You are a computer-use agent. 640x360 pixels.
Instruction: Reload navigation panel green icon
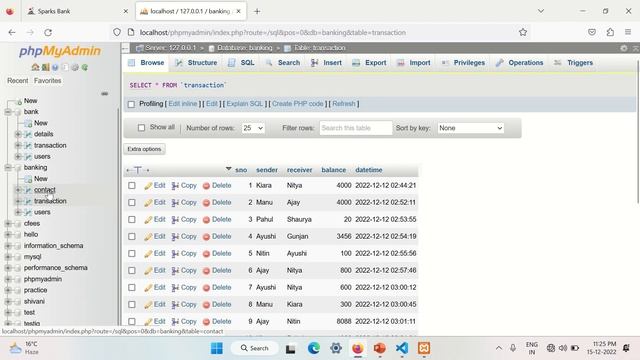click(84, 67)
